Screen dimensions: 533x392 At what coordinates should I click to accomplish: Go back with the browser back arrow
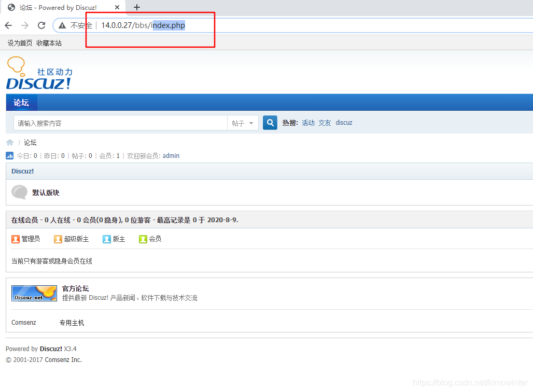pos(8,25)
